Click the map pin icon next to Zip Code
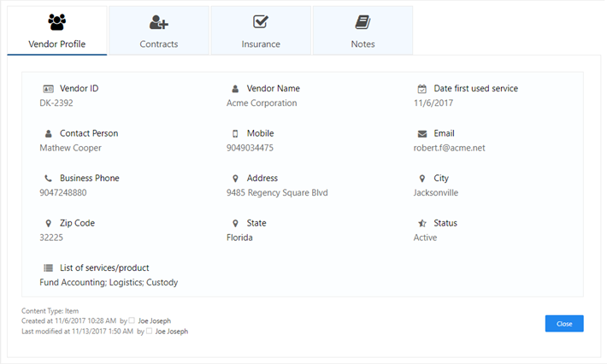 [x=48, y=223]
